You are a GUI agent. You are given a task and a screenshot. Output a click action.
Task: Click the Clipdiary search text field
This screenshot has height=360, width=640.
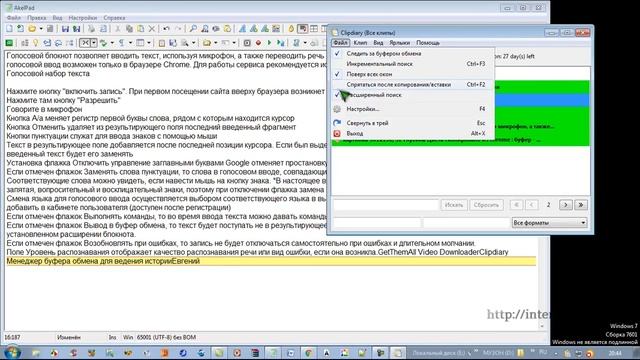click(x=385, y=205)
